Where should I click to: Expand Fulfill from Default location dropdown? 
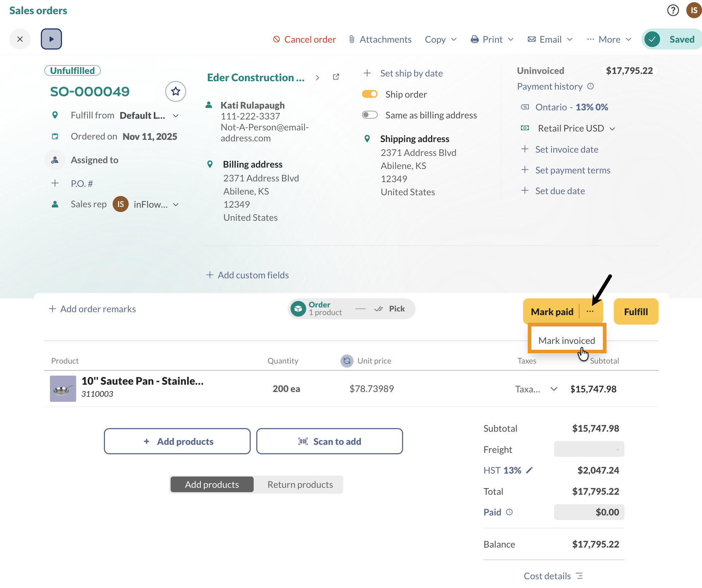(x=176, y=116)
